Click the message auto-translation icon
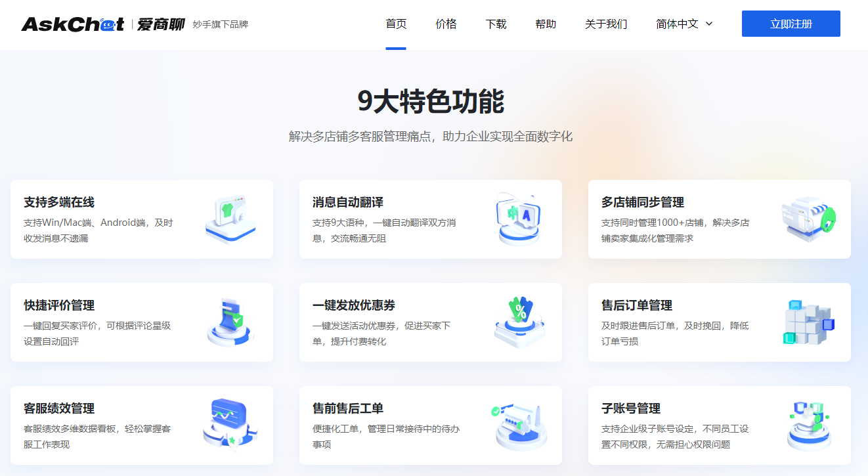The width and height of the screenshot is (868, 476). 519,219
